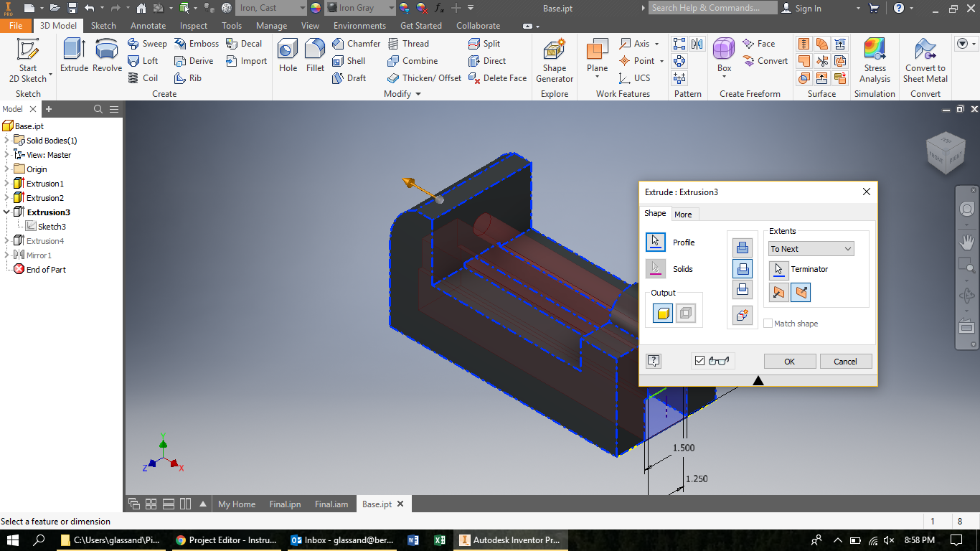Open the Iron Gray appearance dropdown

[x=360, y=8]
